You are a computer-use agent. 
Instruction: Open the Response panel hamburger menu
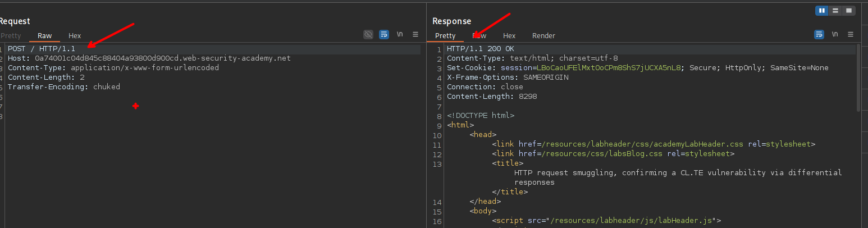[851, 34]
